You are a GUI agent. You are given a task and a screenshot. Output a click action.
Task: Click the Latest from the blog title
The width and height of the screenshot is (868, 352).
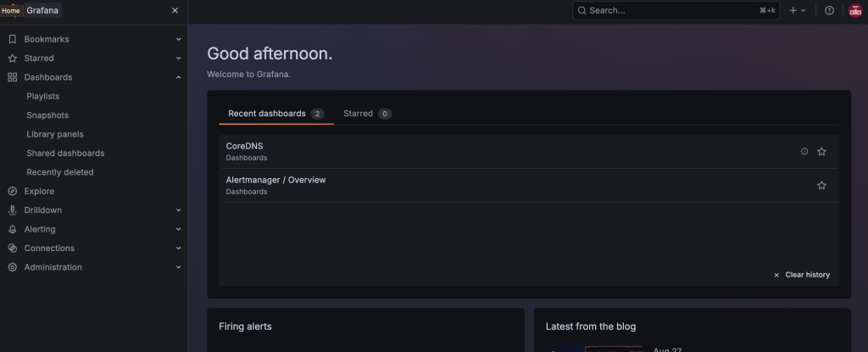click(x=591, y=327)
